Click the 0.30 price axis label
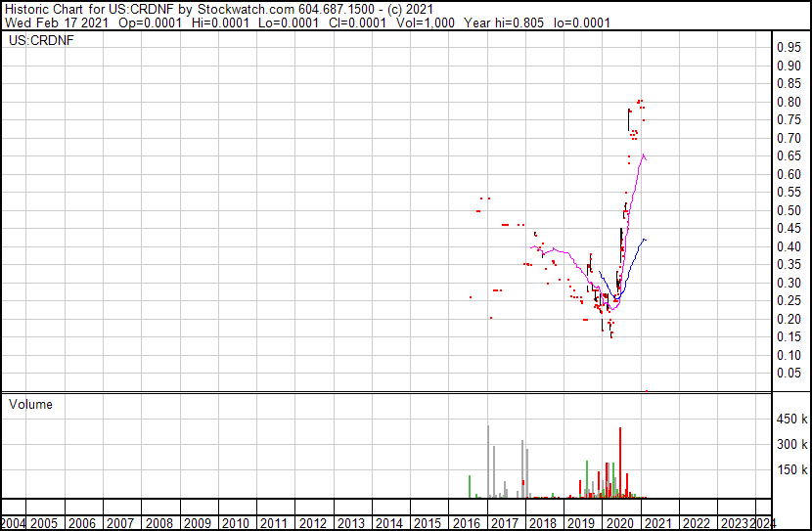 (789, 283)
